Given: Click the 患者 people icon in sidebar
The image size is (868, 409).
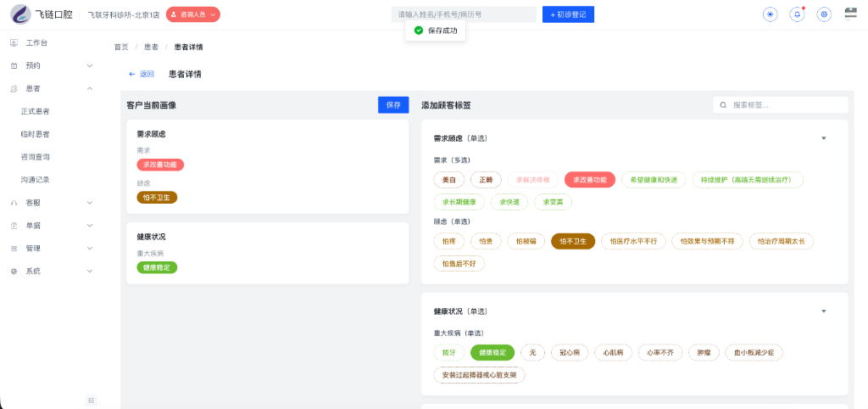Looking at the screenshot, I should [14, 88].
